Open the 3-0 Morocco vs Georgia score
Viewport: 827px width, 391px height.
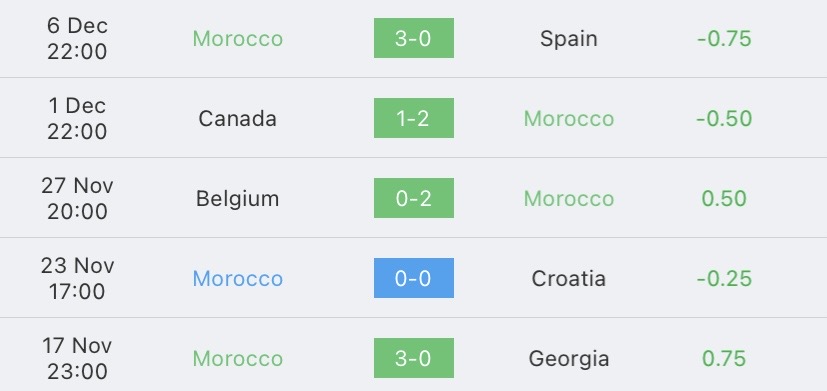[x=414, y=358]
